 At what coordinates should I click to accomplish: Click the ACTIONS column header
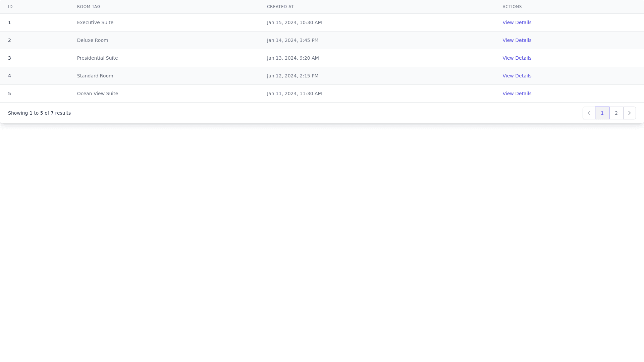tap(512, 6)
